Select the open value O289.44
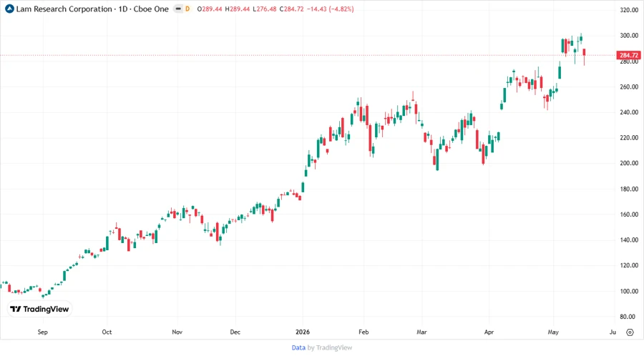 210,9
